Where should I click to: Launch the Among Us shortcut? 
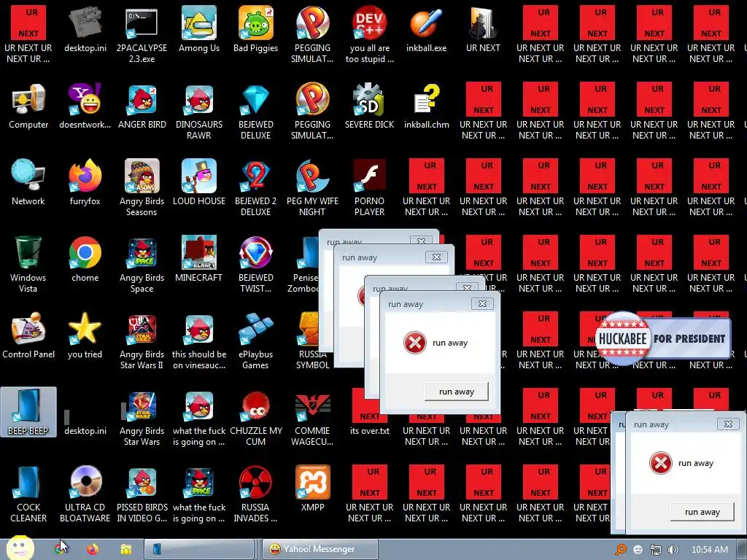pyautogui.click(x=199, y=29)
